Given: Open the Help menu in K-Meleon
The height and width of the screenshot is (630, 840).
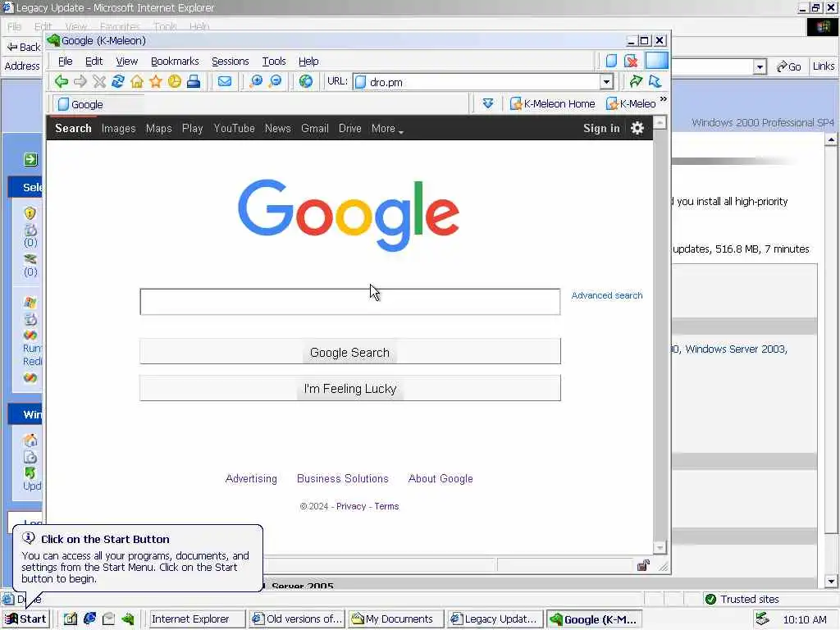Looking at the screenshot, I should pos(308,61).
